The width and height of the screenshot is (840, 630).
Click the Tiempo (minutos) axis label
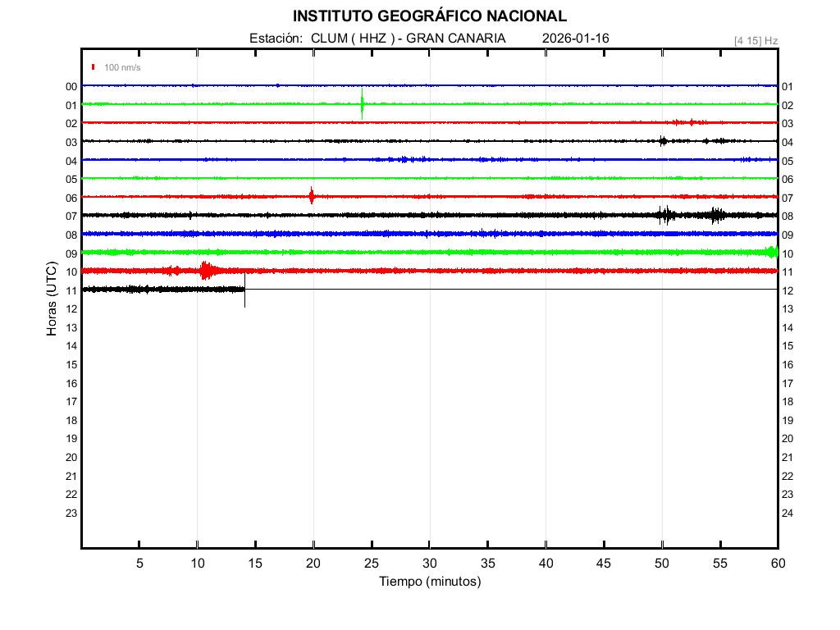pos(429,582)
